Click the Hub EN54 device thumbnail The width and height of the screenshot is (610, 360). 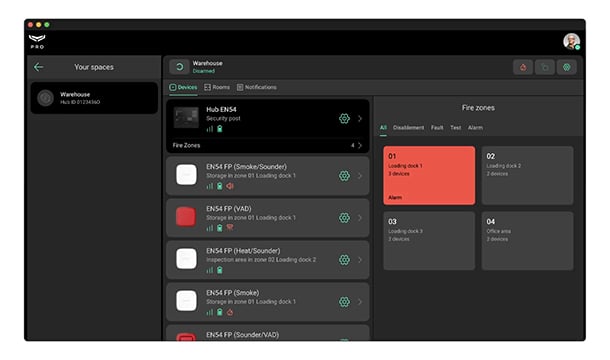tap(186, 118)
